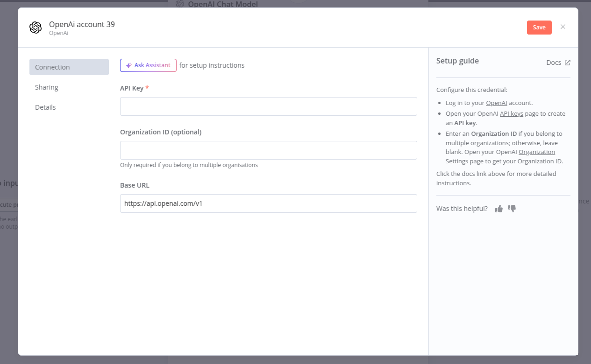The height and width of the screenshot is (364, 591).
Task: Open Ask Assistant for setup instructions
Action: click(x=148, y=65)
